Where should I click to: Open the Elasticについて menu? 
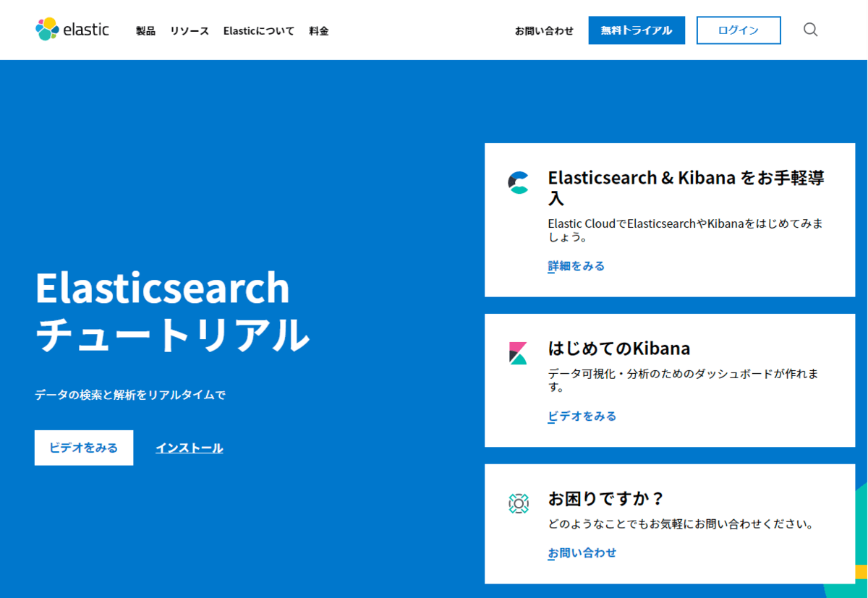pos(259,31)
